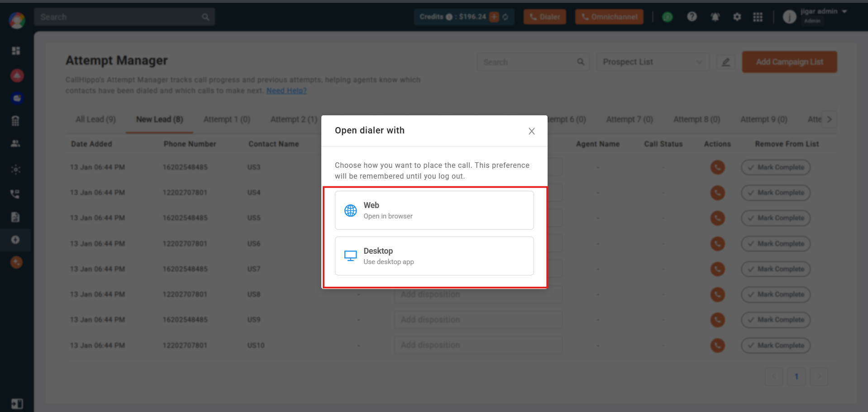Switch to the New Lead (8) tab
This screenshot has width=868, height=412.
click(160, 119)
